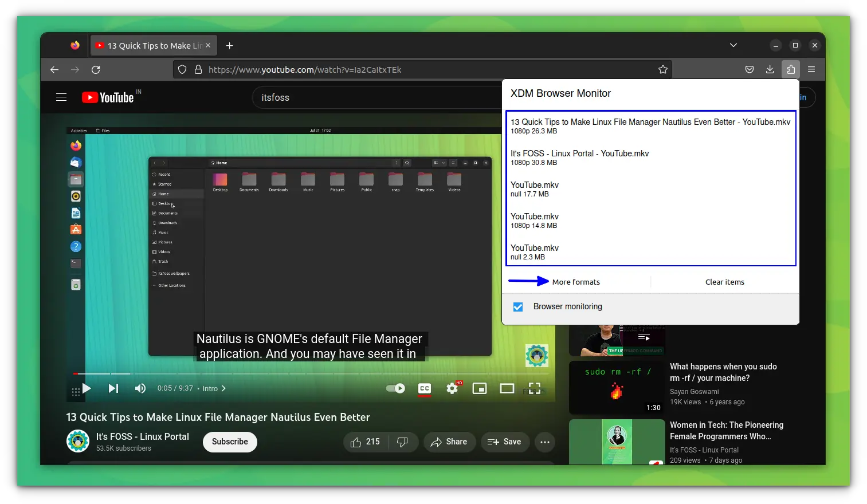Select It's FOSS - Linux Portal - YouTube.mkv item

click(x=650, y=157)
